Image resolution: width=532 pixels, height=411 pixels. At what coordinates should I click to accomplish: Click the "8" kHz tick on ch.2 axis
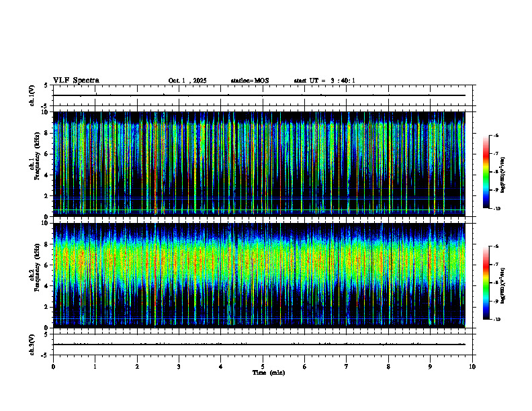47,244
